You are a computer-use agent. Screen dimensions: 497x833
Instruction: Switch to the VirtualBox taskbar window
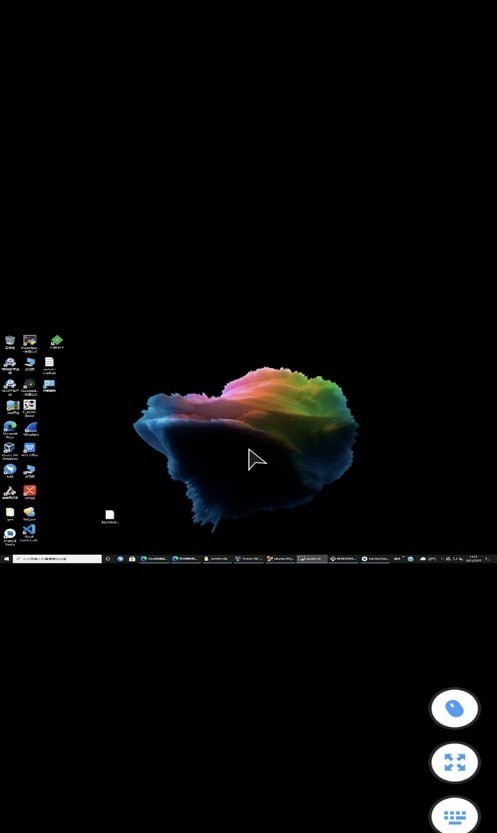(248, 559)
